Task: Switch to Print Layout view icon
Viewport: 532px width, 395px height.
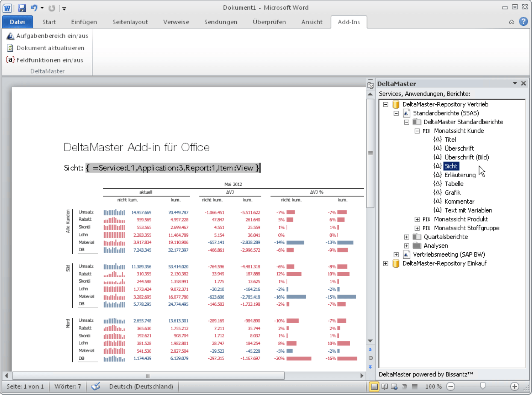Action: (x=374, y=387)
